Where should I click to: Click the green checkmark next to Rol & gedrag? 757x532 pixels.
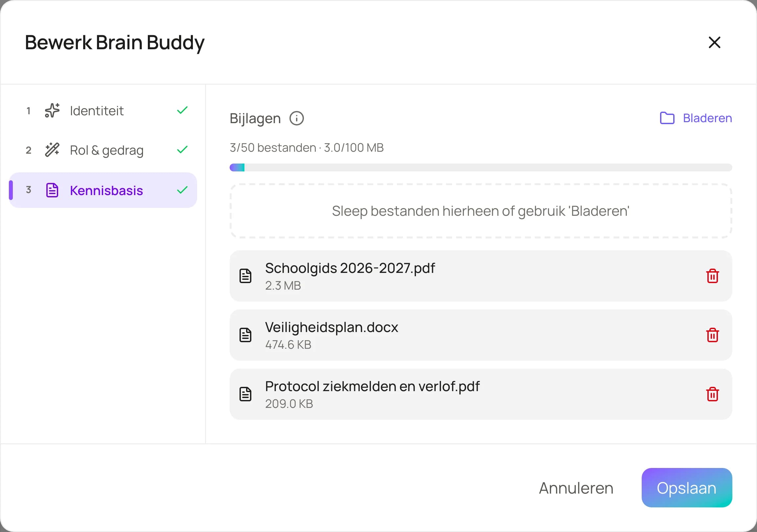pos(182,150)
